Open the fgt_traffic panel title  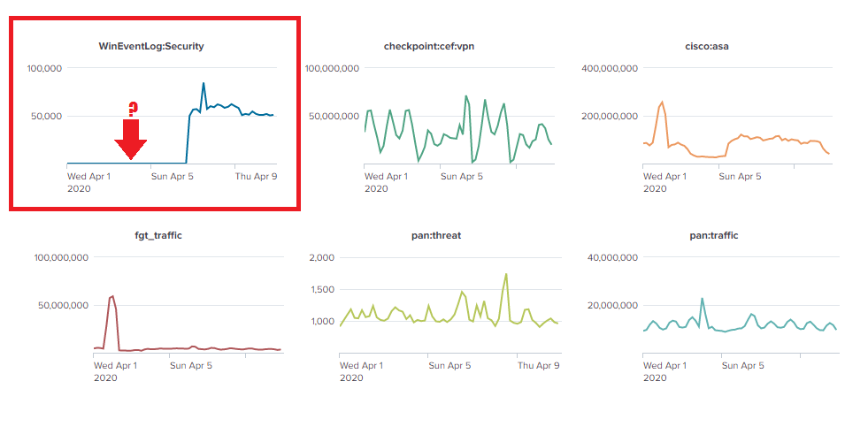[x=157, y=236]
